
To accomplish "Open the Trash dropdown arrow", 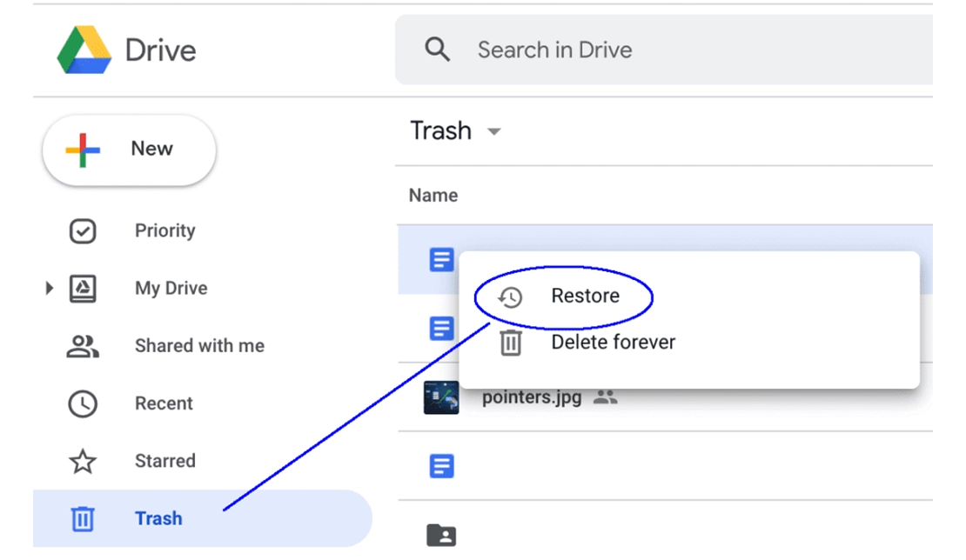I will coord(493,131).
